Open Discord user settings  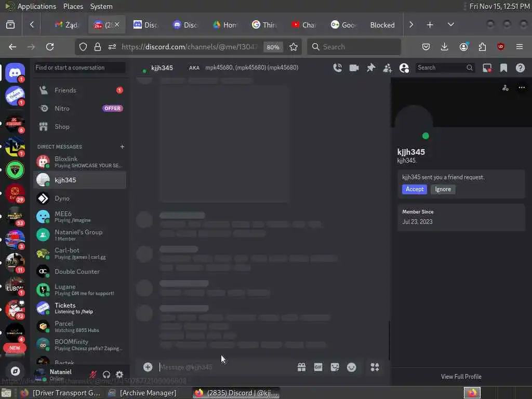[x=119, y=375]
